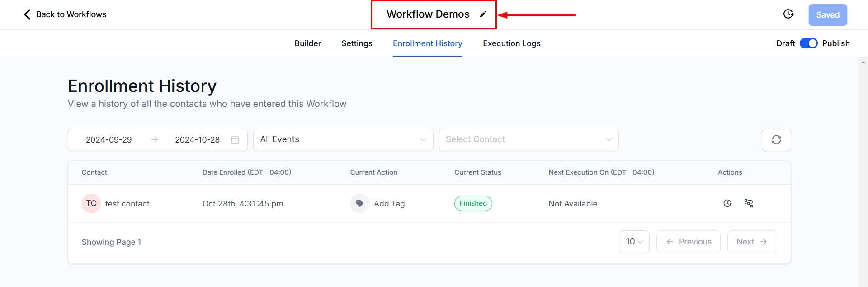Go to the Settings tab
The height and width of the screenshot is (287, 868).
pyautogui.click(x=357, y=43)
